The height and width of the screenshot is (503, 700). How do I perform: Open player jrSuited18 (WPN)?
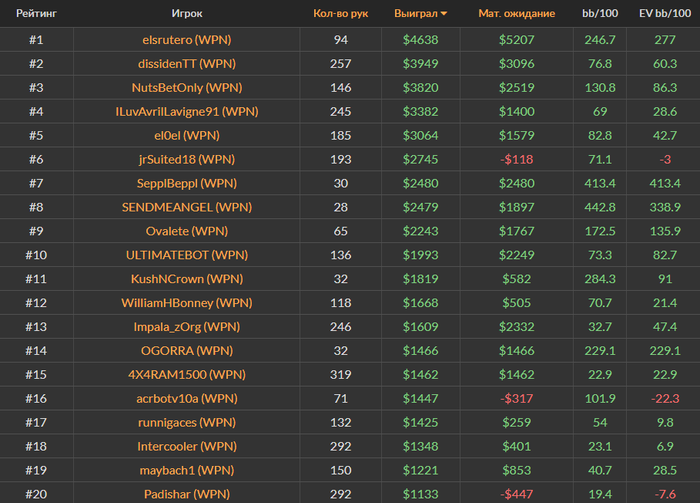pyautogui.click(x=187, y=159)
